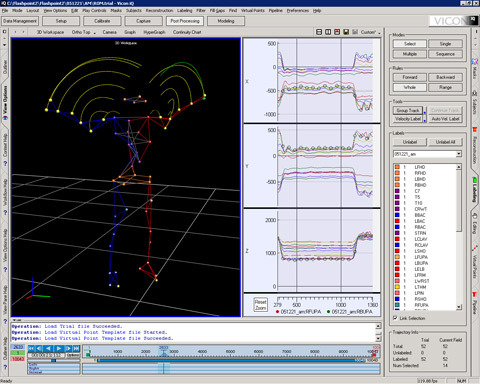This screenshot has width=480, height=384.
Task: Open the Pipeline menu
Action: pyautogui.click(x=276, y=11)
